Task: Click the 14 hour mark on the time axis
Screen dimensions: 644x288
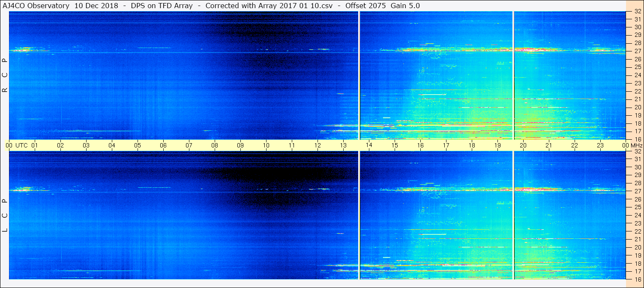Action: coord(369,145)
